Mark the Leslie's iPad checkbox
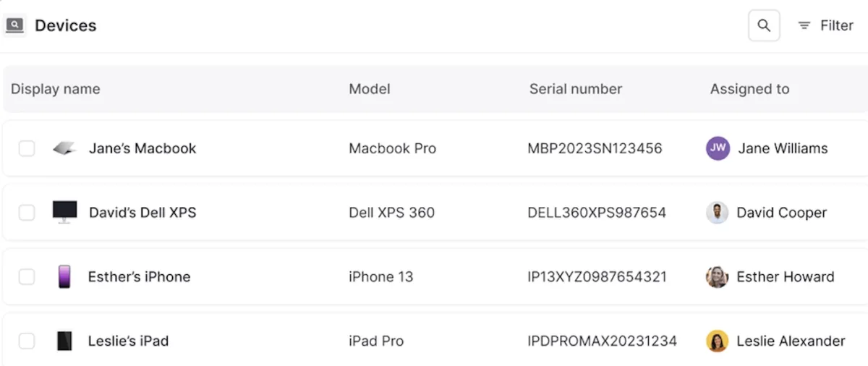 coord(27,341)
